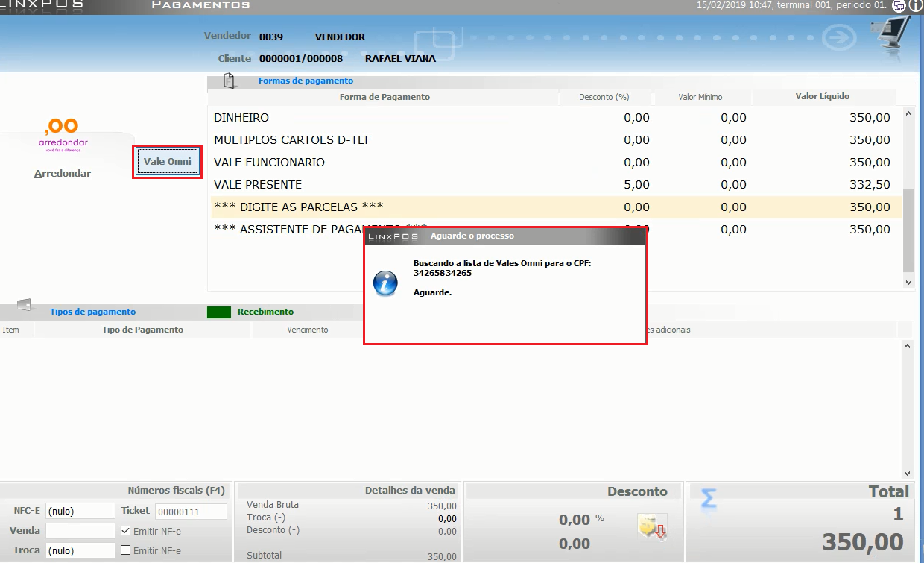Click the vendor code 0039
Screen dimensions: 924x563
pos(271,37)
